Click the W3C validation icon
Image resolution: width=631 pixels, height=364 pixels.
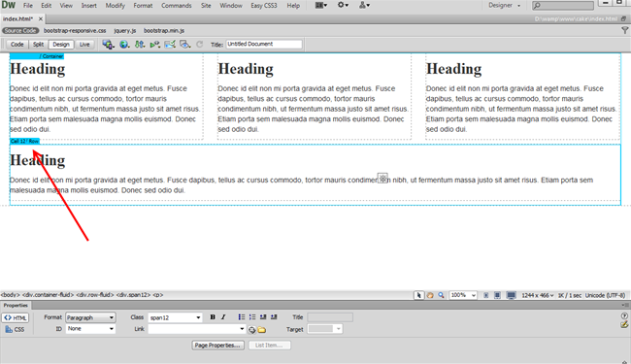155,45
